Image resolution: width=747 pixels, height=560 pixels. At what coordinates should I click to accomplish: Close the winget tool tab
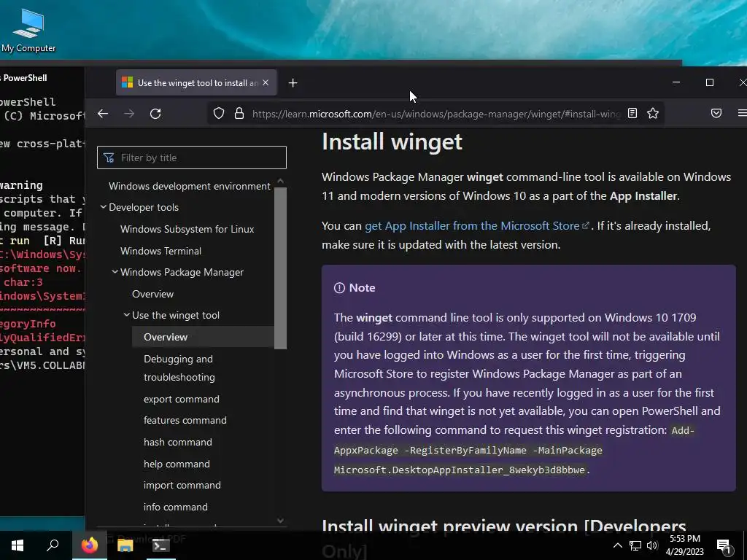coord(266,82)
